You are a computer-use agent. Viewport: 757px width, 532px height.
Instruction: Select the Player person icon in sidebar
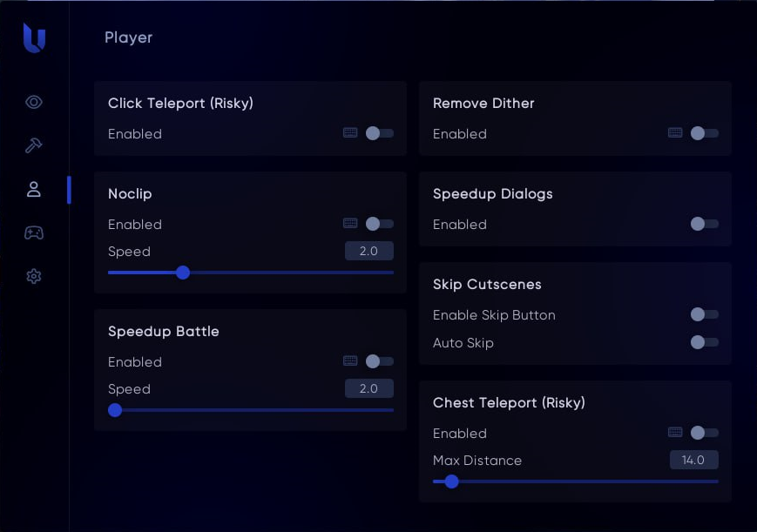(x=34, y=189)
